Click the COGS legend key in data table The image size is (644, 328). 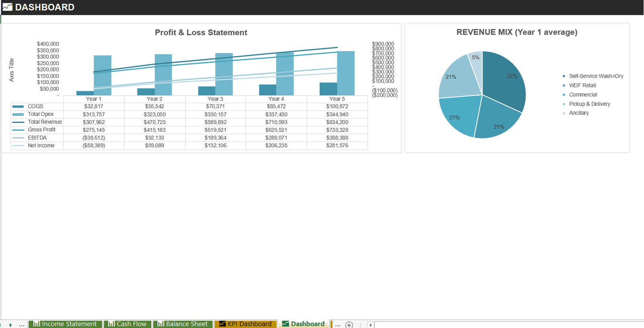[18, 107]
